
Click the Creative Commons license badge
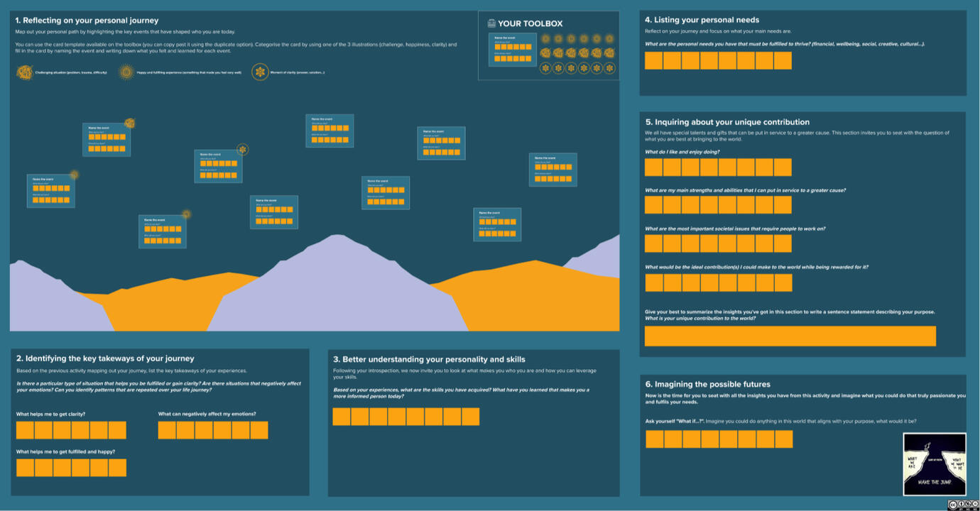(x=962, y=505)
